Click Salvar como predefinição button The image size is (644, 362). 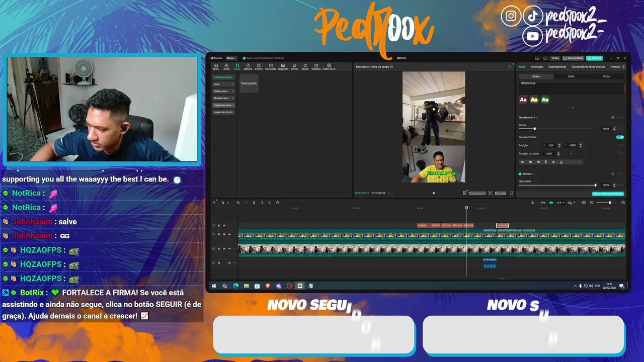608,194
